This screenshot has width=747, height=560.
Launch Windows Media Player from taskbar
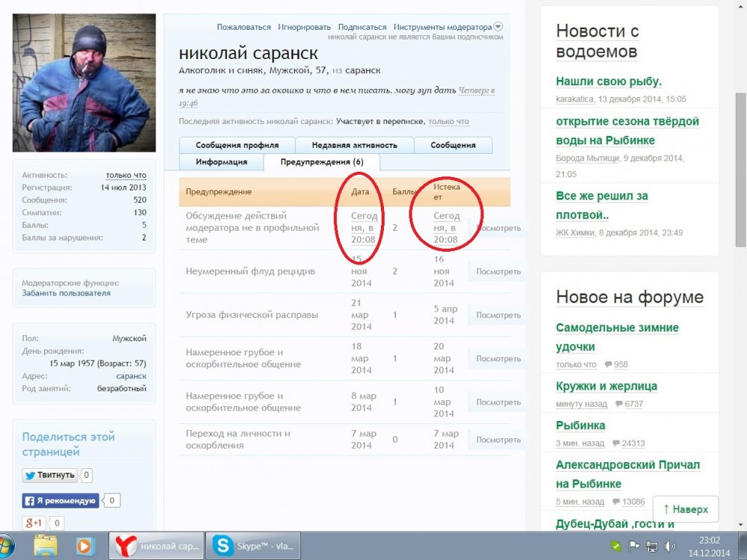coord(84,546)
